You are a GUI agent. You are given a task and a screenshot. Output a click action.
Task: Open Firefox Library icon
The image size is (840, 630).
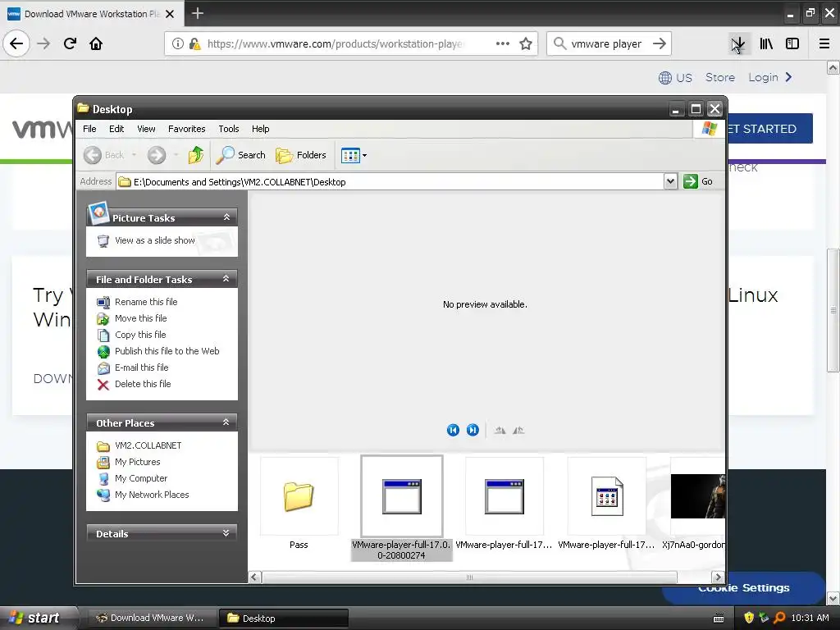pos(766,43)
